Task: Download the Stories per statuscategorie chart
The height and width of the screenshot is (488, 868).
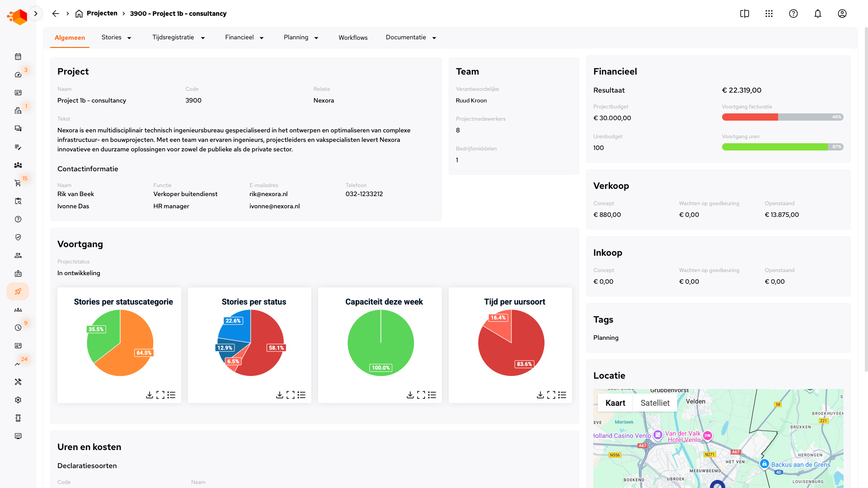Action: click(x=150, y=395)
